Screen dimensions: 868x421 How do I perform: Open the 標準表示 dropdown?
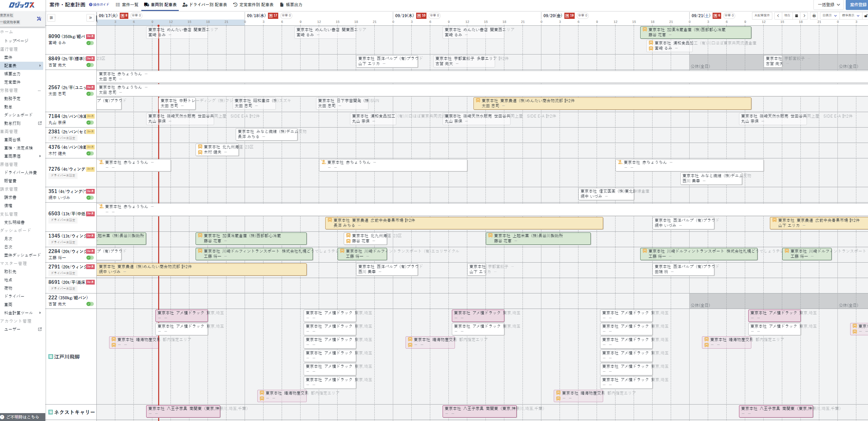coord(851,15)
